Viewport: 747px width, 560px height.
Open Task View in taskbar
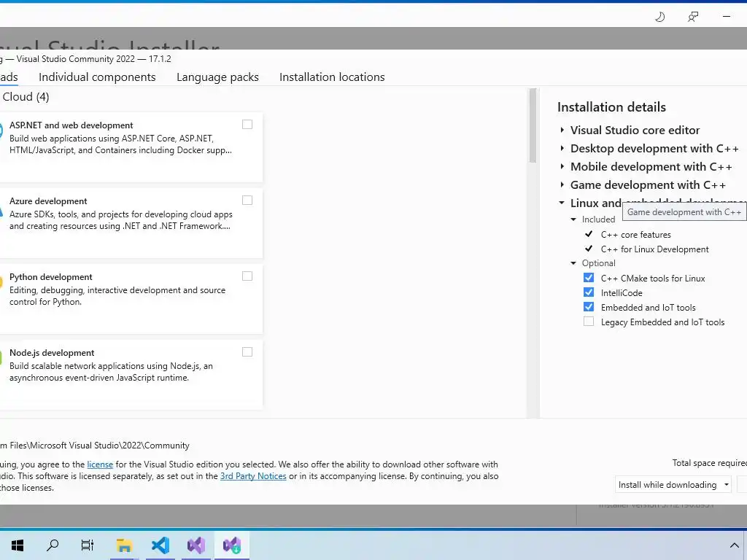(88, 545)
